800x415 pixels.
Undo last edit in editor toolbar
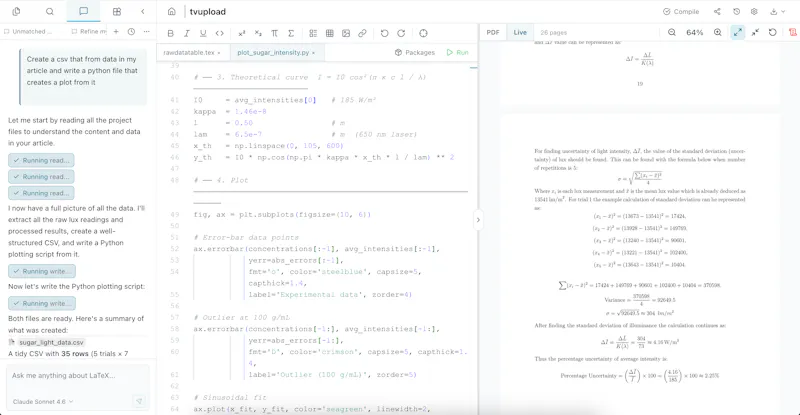click(385, 33)
